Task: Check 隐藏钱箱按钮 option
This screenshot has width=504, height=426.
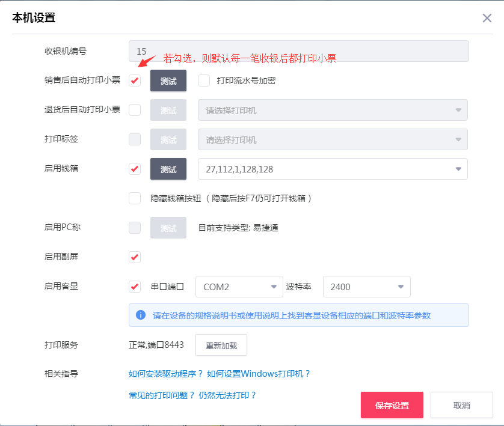Action: [x=134, y=198]
